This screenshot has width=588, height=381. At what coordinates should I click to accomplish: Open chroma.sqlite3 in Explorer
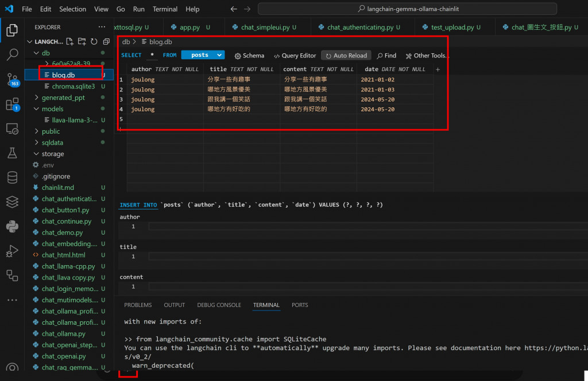click(69, 86)
